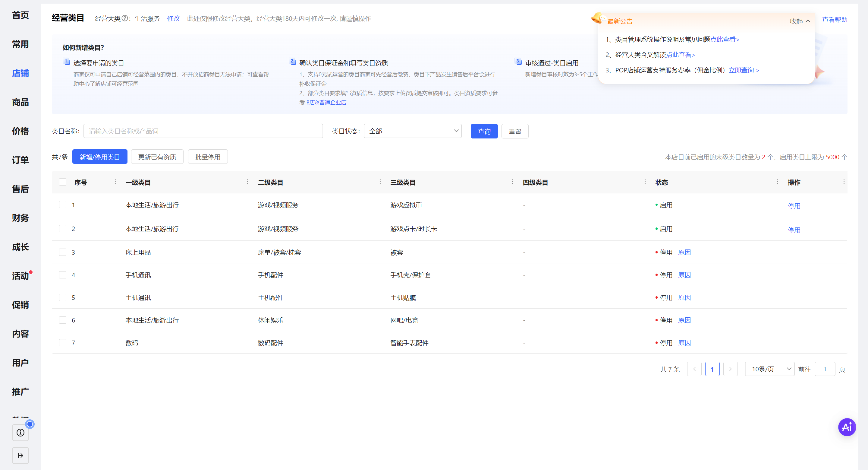Select page 1 in pagination
This screenshot has width=868, height=470.
pos(712,369)
